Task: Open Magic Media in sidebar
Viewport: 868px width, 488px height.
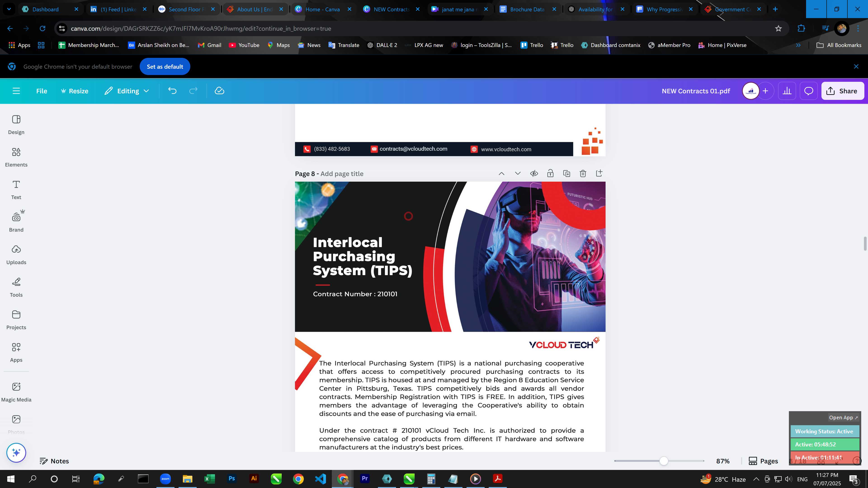Action: click(x=16, y=392)
